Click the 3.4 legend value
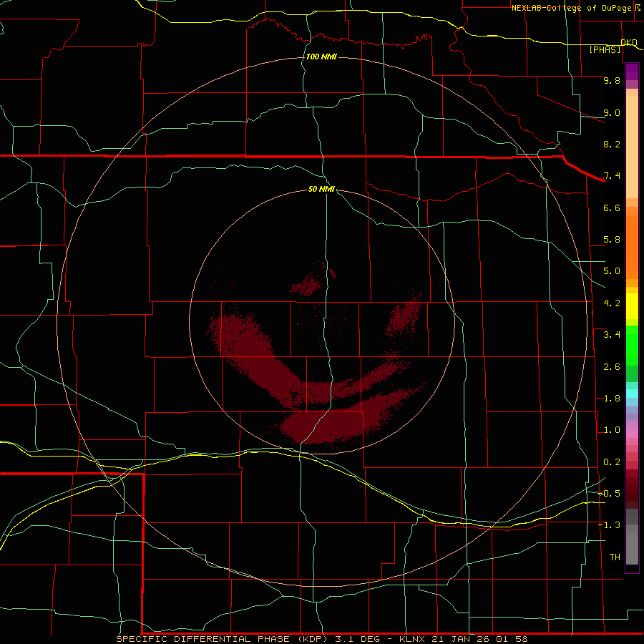The image size is (644, 644). click(612, 335)
